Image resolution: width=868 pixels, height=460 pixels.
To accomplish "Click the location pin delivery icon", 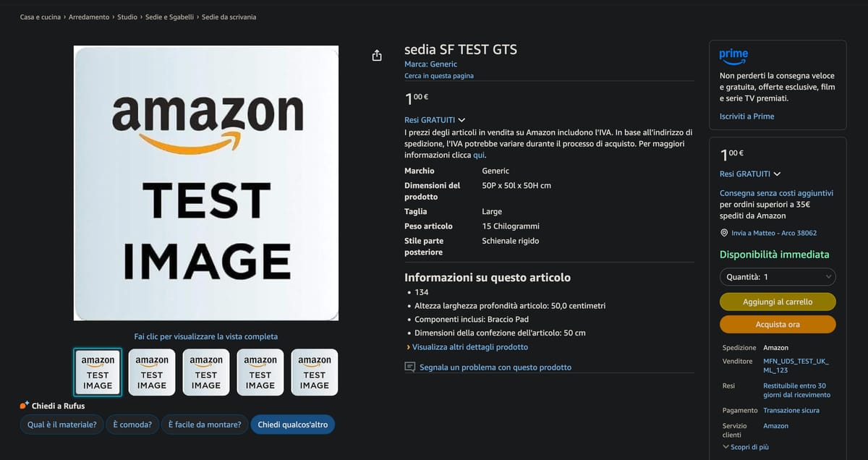I will [x=724, y=233].
